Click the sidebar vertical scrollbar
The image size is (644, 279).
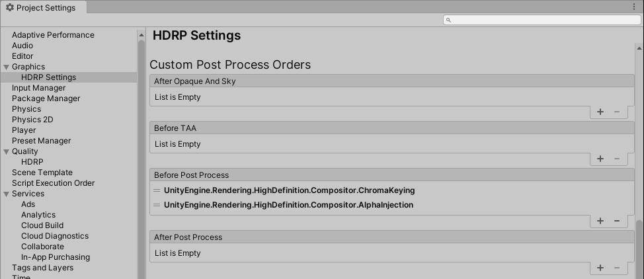pyautogui.click(x=141, y=159)
